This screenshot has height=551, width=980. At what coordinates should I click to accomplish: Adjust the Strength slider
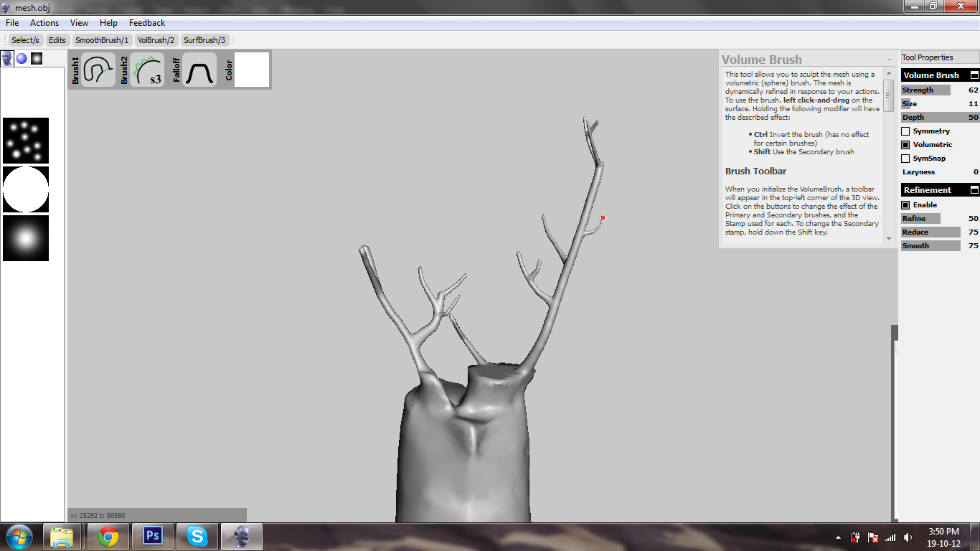pyautogui.click(x=940, y=90)
